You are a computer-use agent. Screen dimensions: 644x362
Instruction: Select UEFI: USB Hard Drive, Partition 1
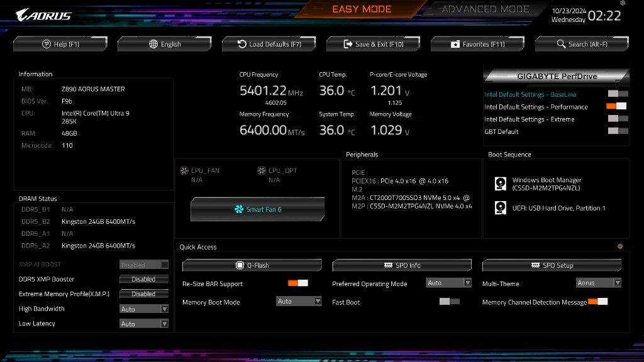558,208
